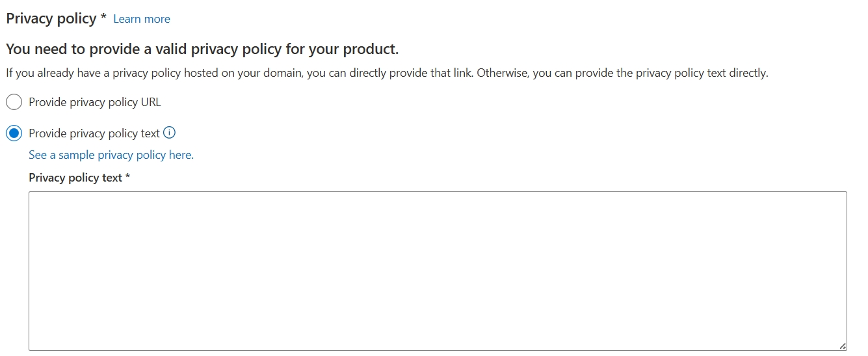Image resolution: width=868 pixels, height=356 pixels.
Task: Click the 'If you already have a privacy policy' paragraph
Action: (x=387, y=73)
